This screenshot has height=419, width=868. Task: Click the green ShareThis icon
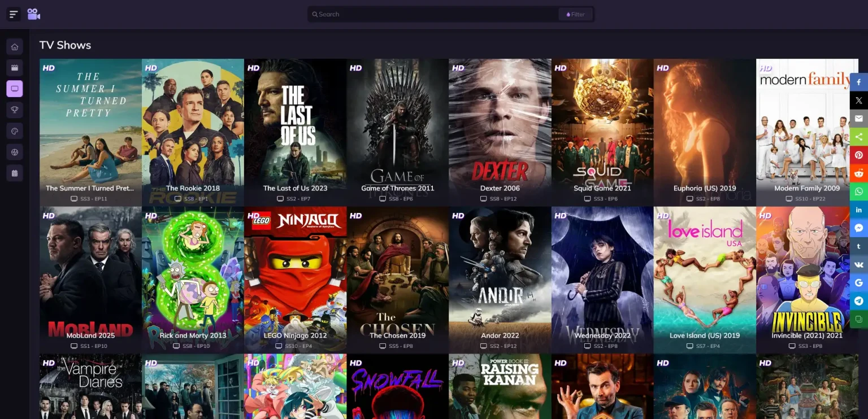pyautogui.click(x=859, y=137)
